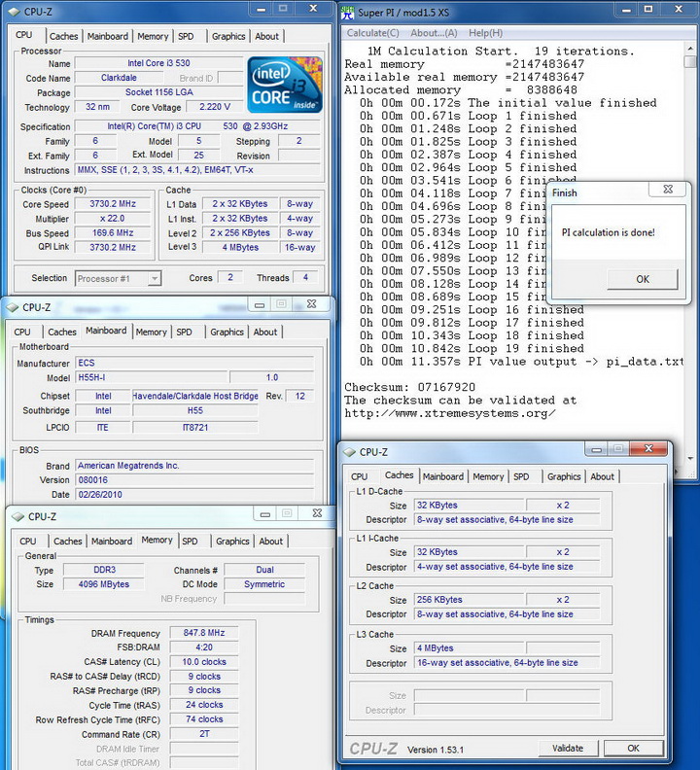700x770 pixels.
Task: Click the Validate button in CPU-Z
Action: pyautogui.click(x=568, y=749)
